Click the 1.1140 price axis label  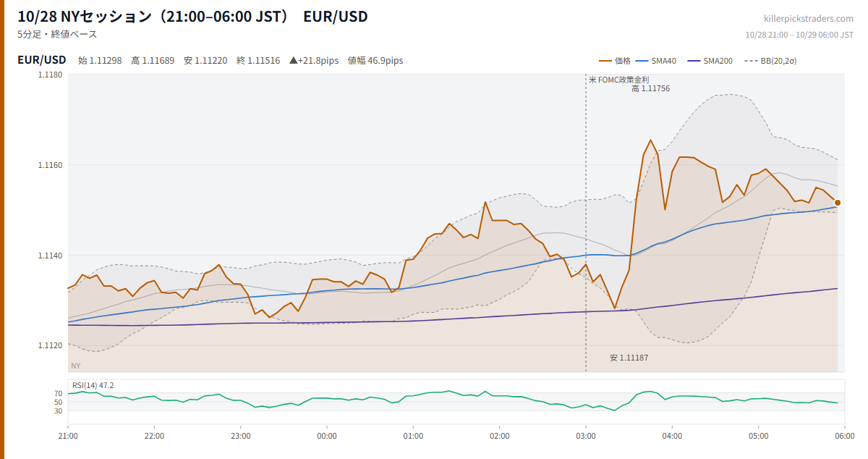(50, 256)
